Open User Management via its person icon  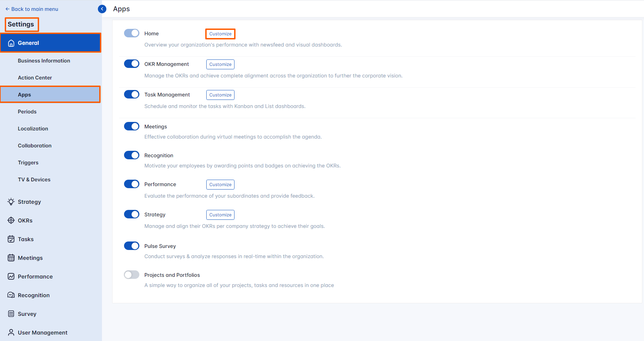pyautogui.click(x=11, y=332)
